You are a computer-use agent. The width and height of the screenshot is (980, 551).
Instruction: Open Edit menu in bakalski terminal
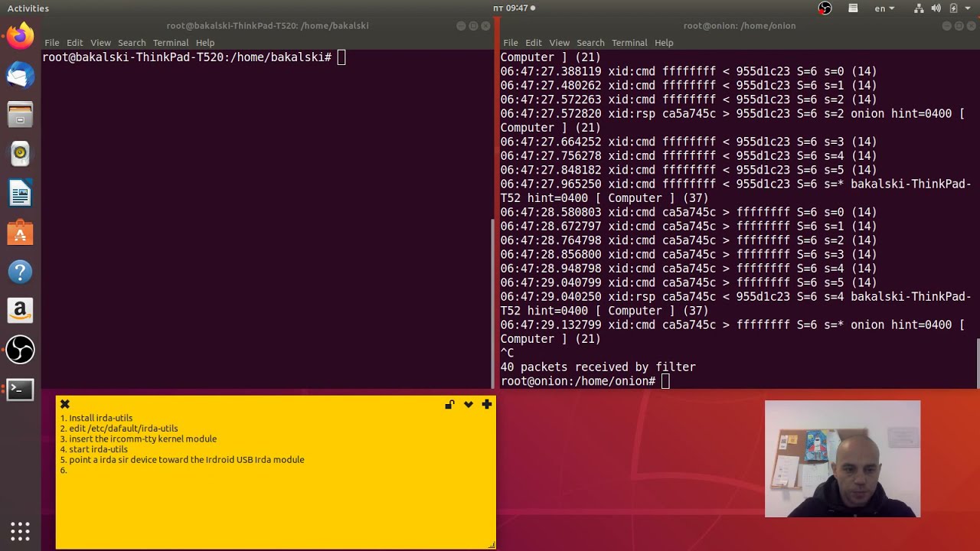(74, 43)
